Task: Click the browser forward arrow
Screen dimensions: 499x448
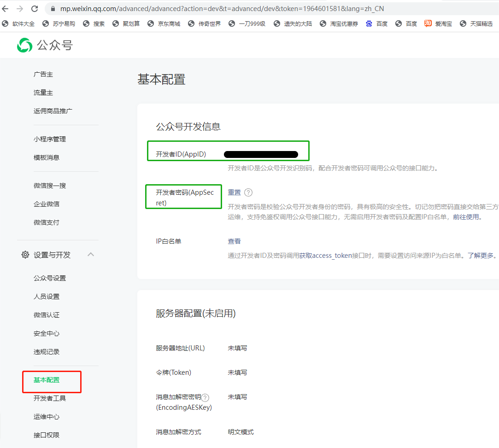Action: click(x=20, y=9)
